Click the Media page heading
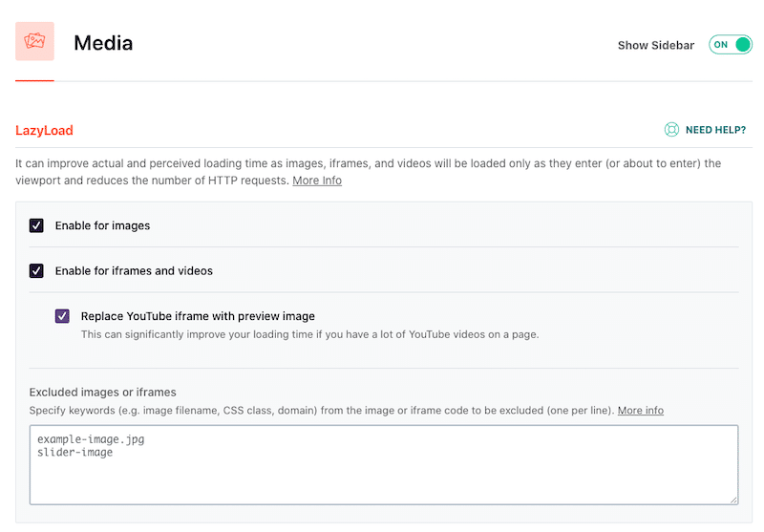 (103, 43)
